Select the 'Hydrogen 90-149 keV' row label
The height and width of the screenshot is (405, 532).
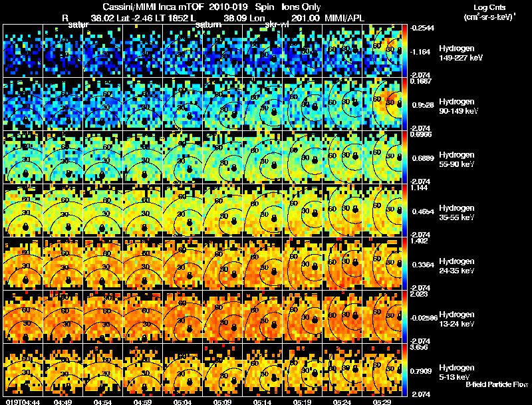tap(458, 106)
